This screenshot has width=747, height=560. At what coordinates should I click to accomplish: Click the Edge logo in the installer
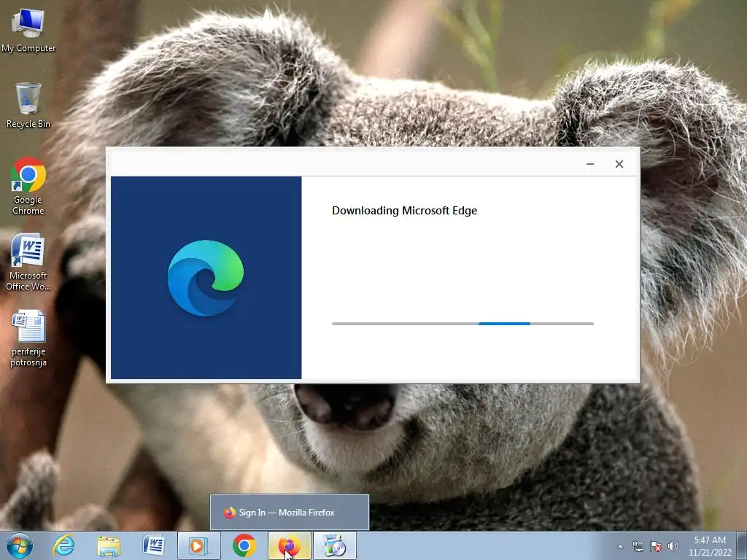206,278
